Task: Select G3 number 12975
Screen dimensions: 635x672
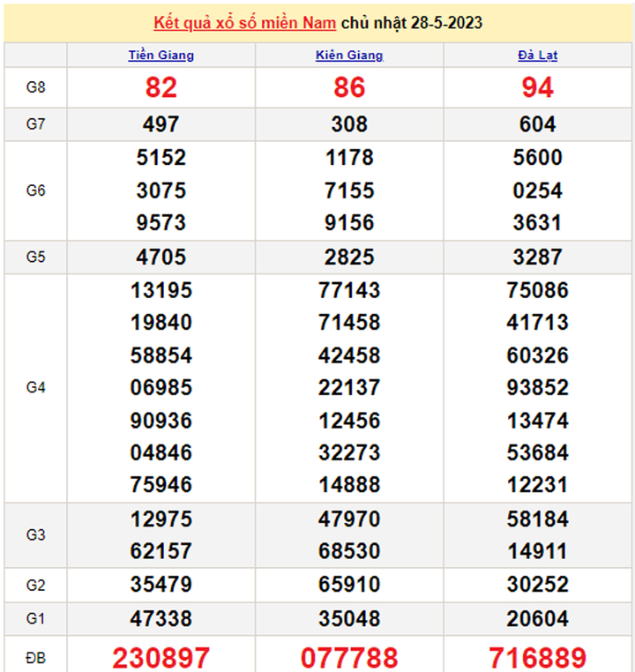Action: 161,519
